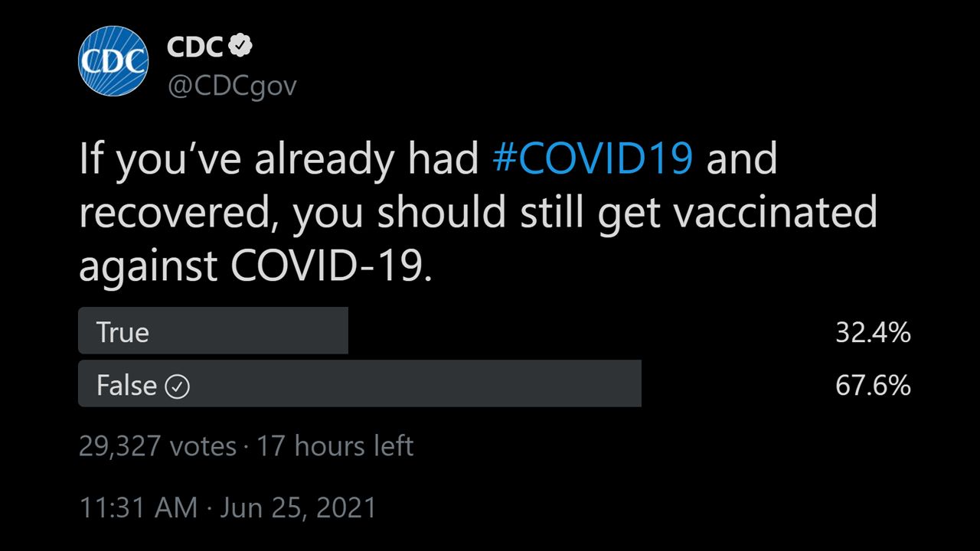Viewport: 980px width, 551px height.
Task: Click the CDC profile logo avatar
Action: [113, 60]
